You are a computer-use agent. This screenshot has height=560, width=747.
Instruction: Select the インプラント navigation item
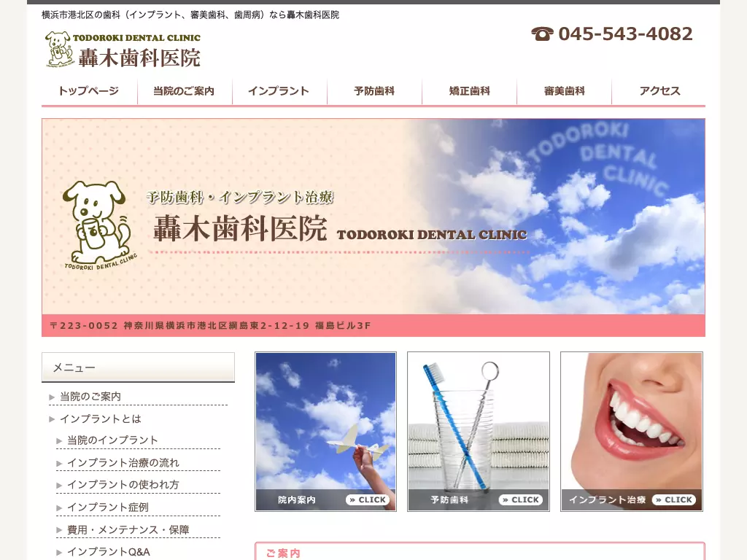279,91
